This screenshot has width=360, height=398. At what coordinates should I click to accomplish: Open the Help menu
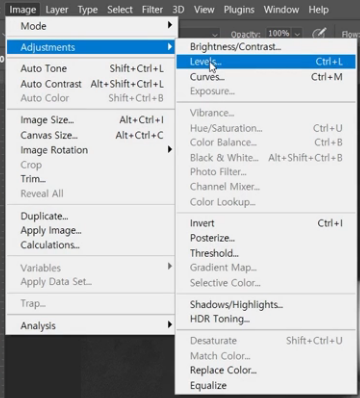(x=318, y=10)
